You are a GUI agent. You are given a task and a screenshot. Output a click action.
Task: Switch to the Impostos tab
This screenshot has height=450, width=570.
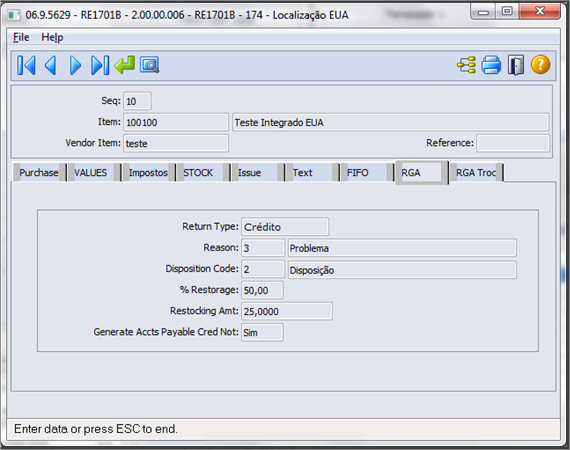[148, 172]
